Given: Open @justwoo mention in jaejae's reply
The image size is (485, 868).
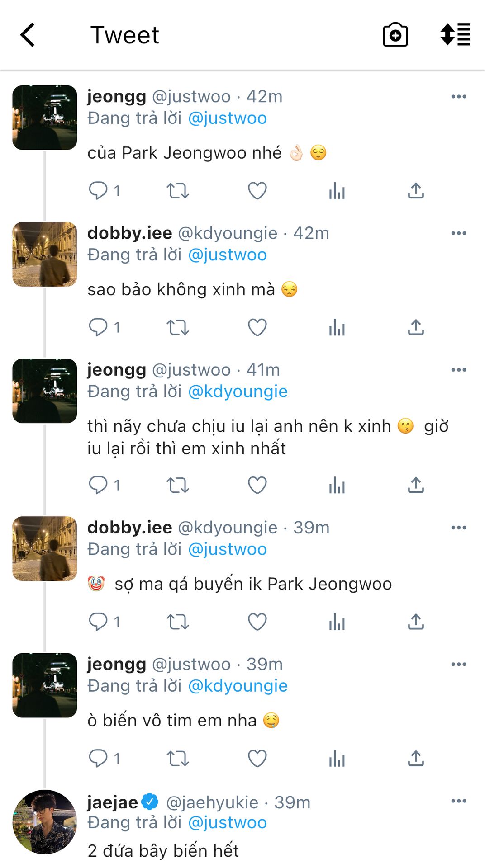Looking at the screenshot, I should click(x=227, y=823).
